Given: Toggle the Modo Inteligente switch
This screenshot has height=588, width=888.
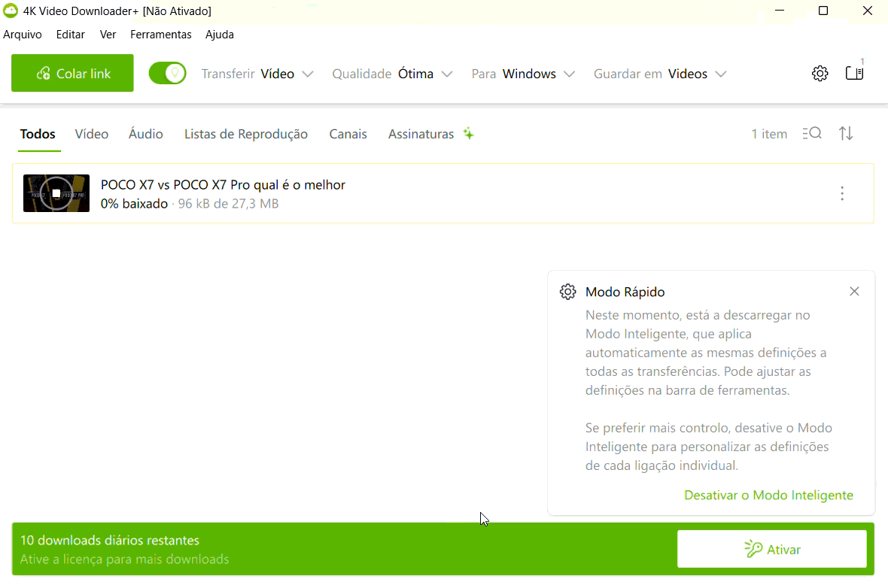Looking at the screenshot, I should point(167,73).
